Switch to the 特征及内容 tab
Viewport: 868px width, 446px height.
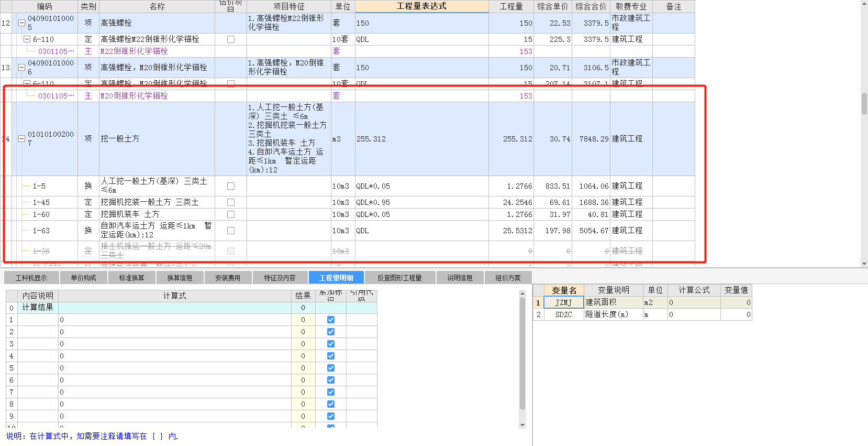pyautogui.click(x=280, y=278)
